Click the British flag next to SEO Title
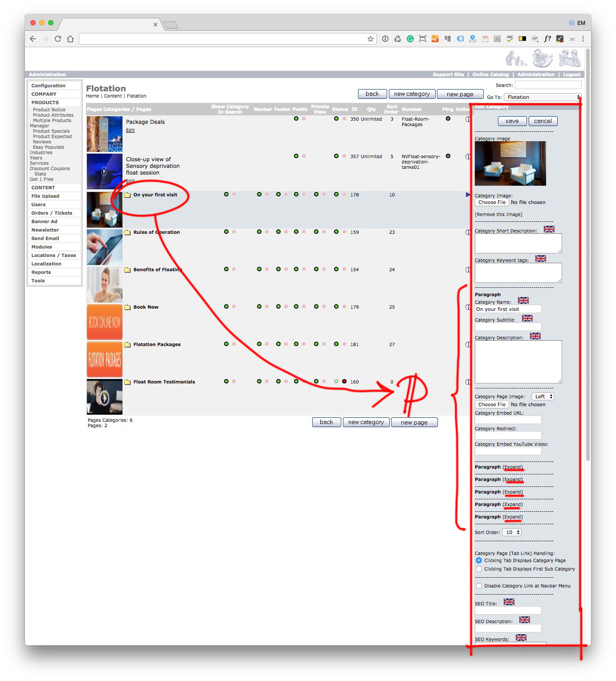 (509, 602)
